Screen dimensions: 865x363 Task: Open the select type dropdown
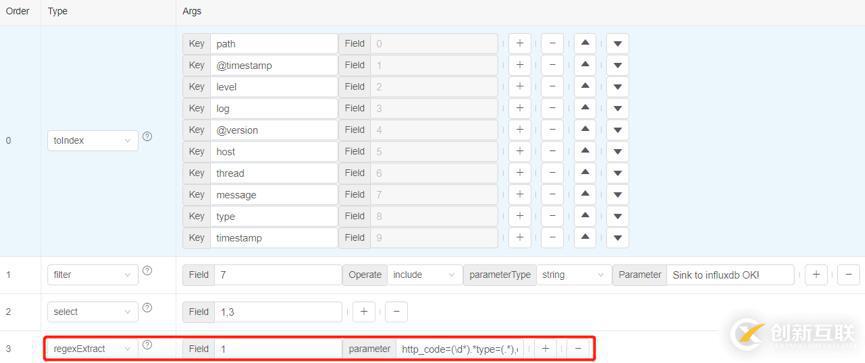point(93,312)
